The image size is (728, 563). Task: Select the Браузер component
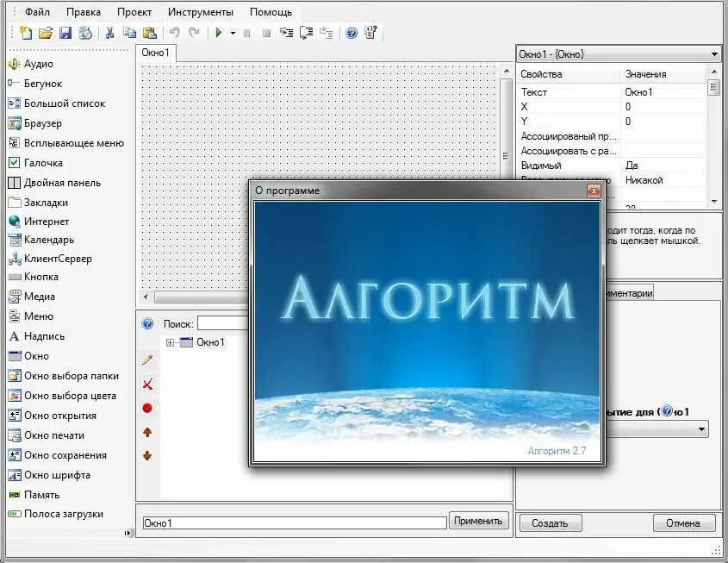[x=35, y=123]
